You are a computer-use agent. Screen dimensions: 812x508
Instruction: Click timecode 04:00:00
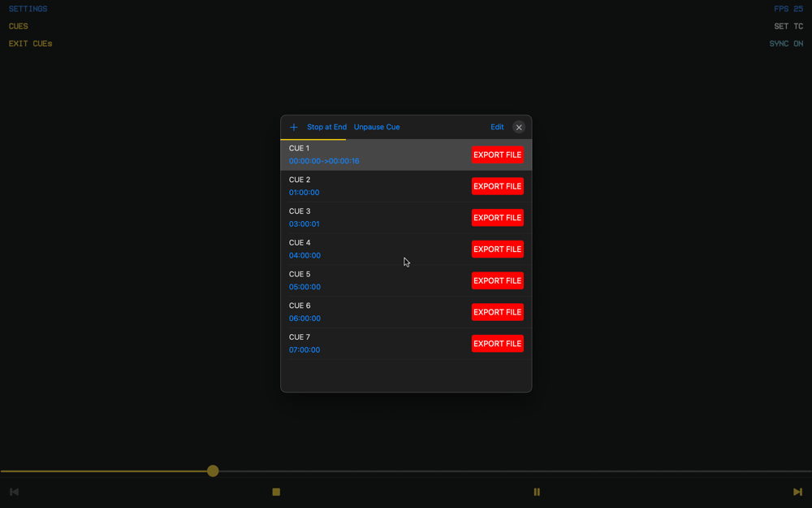[x=304, y=255]
